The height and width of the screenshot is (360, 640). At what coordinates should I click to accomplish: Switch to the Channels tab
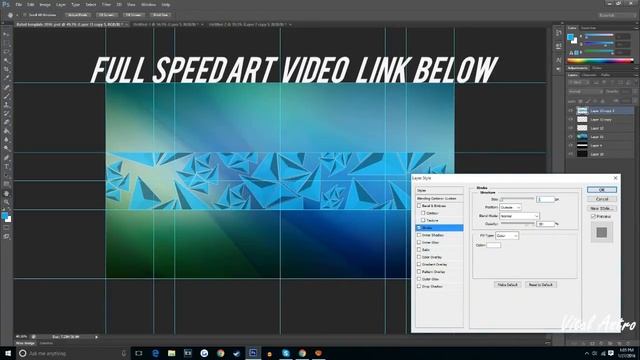[x=589, y=75]
